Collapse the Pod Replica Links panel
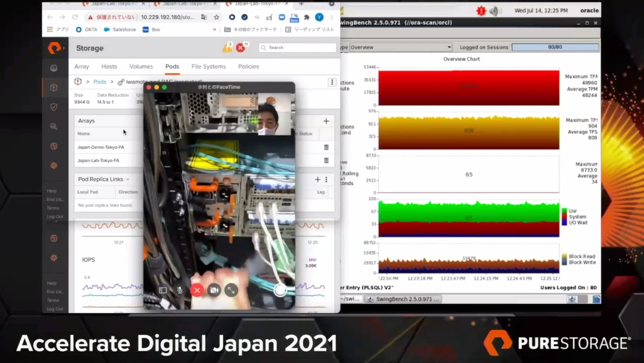This screenshot has width=644, height=363. tap(128, 179)
